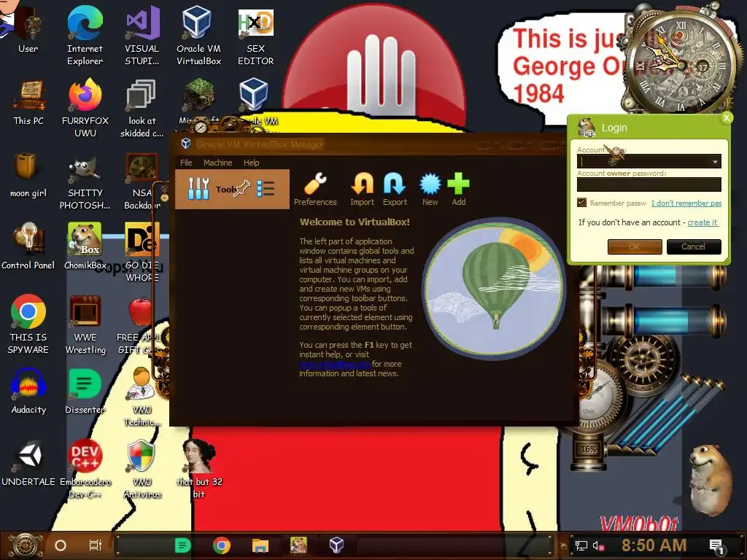Open the File menu in VirtualBox
Screen dimensions: 747x560
(186, 163)
